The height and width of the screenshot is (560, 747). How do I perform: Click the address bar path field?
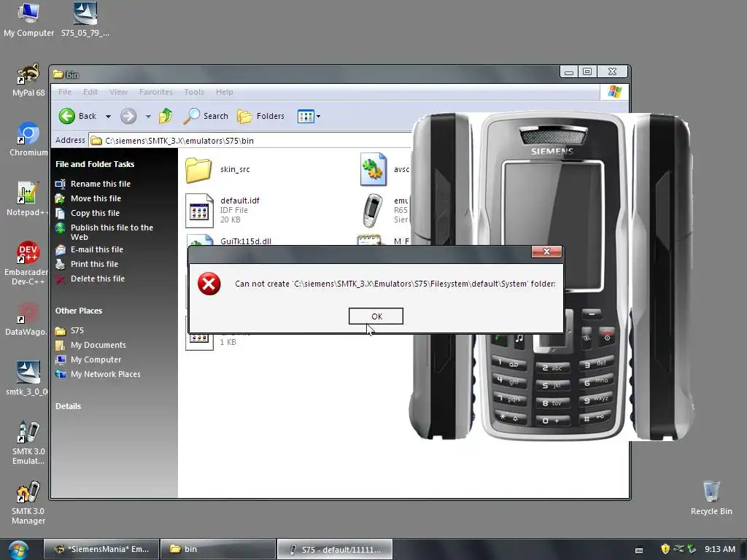click(x=251, y=141)
